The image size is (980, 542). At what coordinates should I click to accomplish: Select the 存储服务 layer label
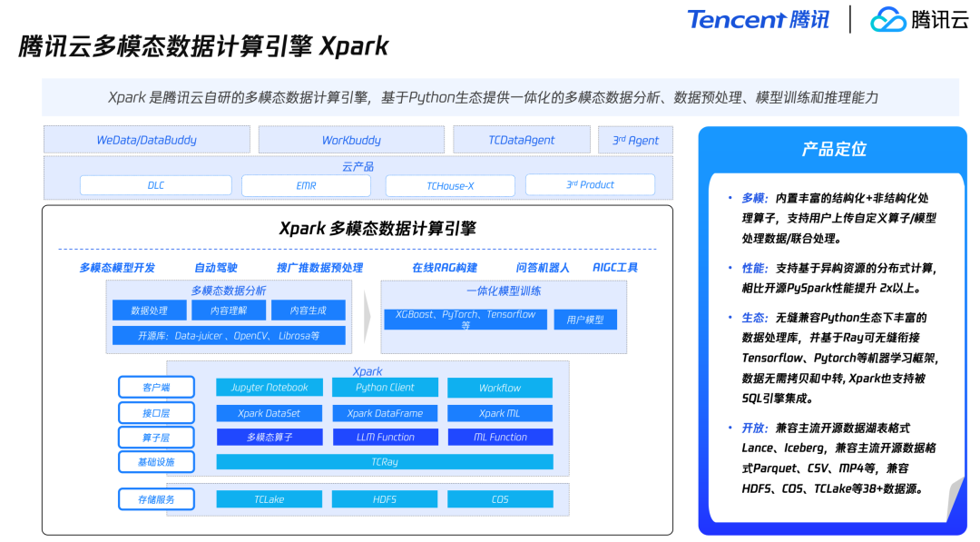point(156,499)
